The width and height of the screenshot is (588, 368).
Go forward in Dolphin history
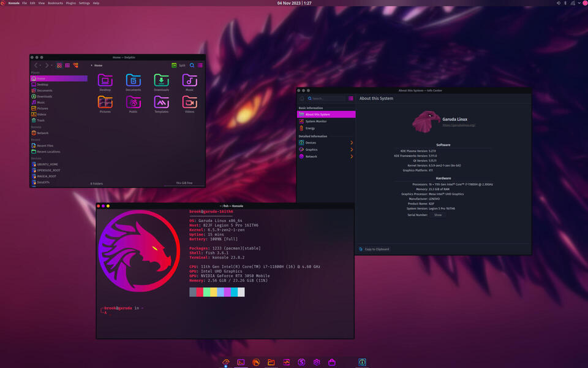click(x=47, y=66)
